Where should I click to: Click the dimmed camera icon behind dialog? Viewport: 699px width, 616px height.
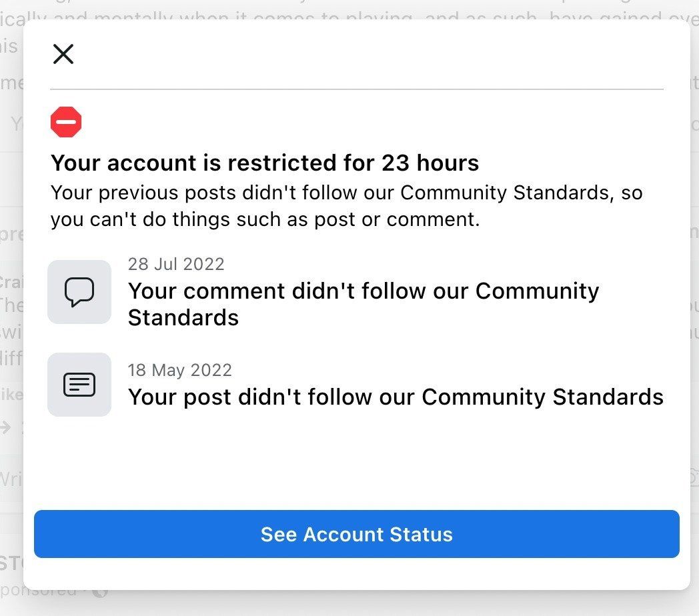[x=694, y=477]
